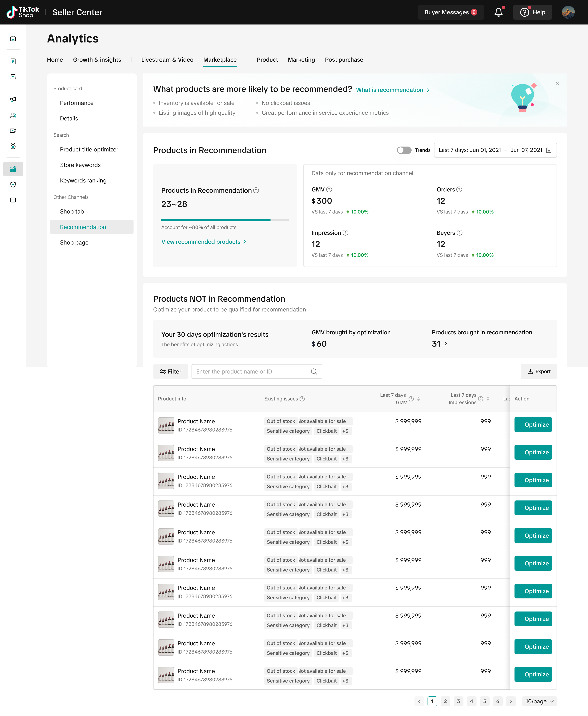This screenshot has width=588, height=716.
Task: Click the user avatar picture
Action: (x=568, y=12)
